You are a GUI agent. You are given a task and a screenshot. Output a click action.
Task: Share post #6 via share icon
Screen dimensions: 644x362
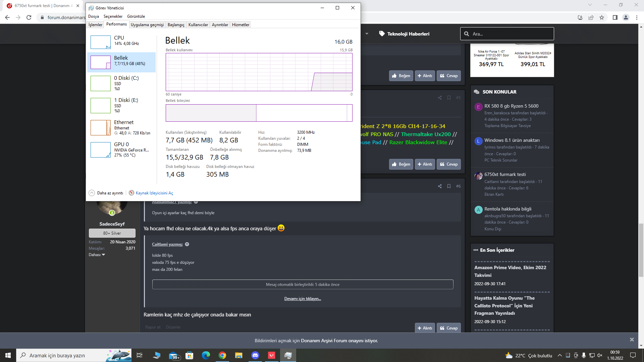[440, 186]
